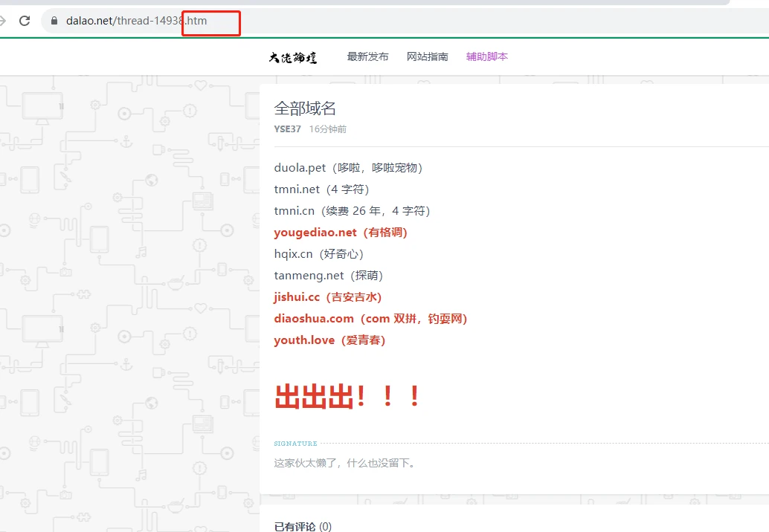The height and width of the screenshot is (532, 769).
Task: Click the red yougediao.net domain entry
Action: coord(340,233)
